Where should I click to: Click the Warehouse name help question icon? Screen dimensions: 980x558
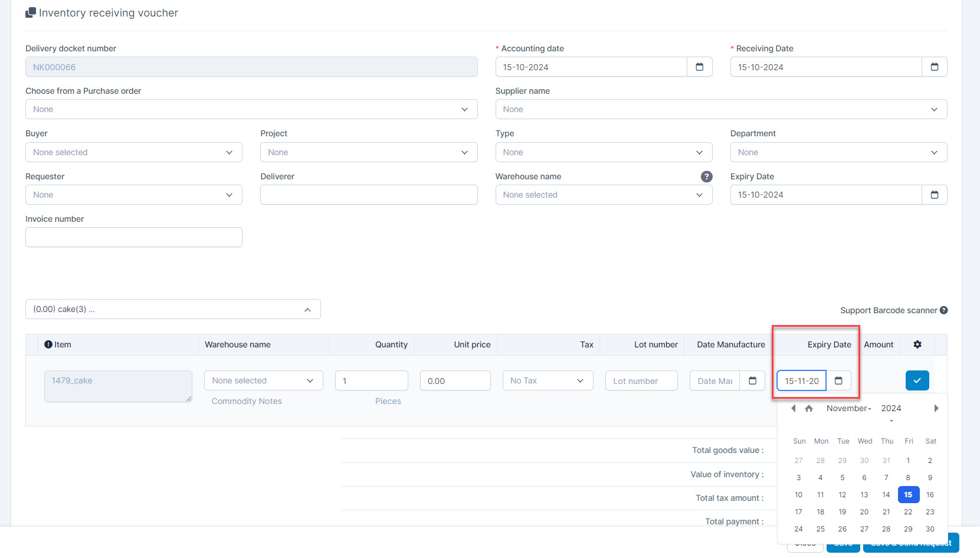[706, 176]
